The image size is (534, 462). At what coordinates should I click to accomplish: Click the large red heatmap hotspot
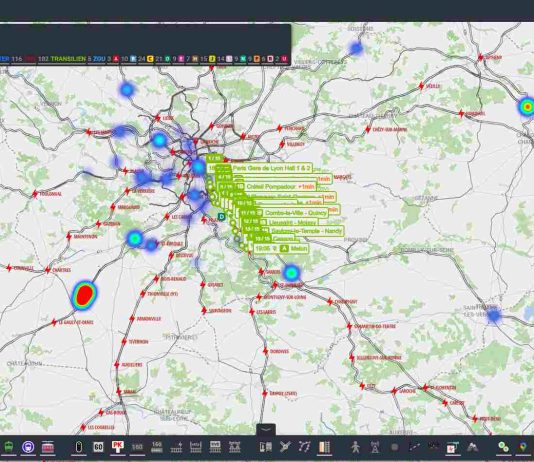point(84,295)
